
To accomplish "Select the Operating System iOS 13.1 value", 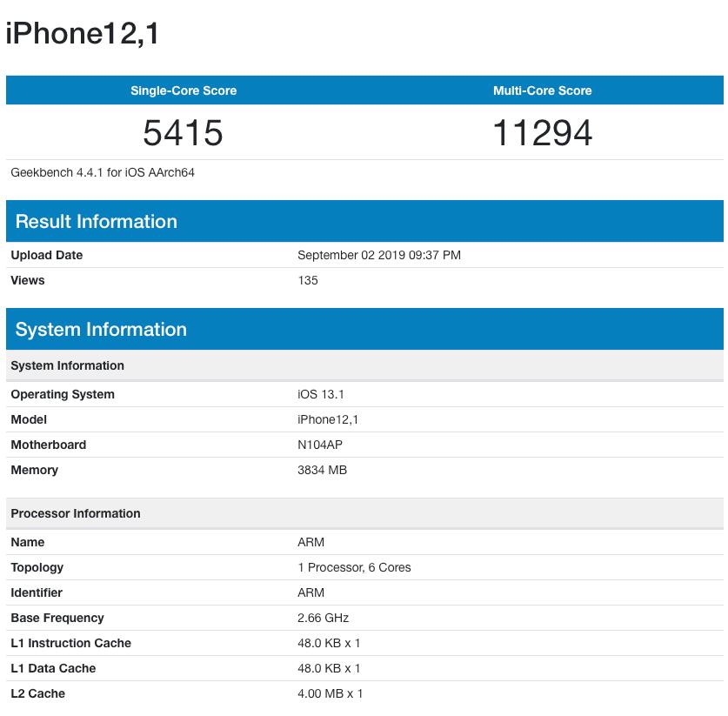I will (x=320, y=394).
